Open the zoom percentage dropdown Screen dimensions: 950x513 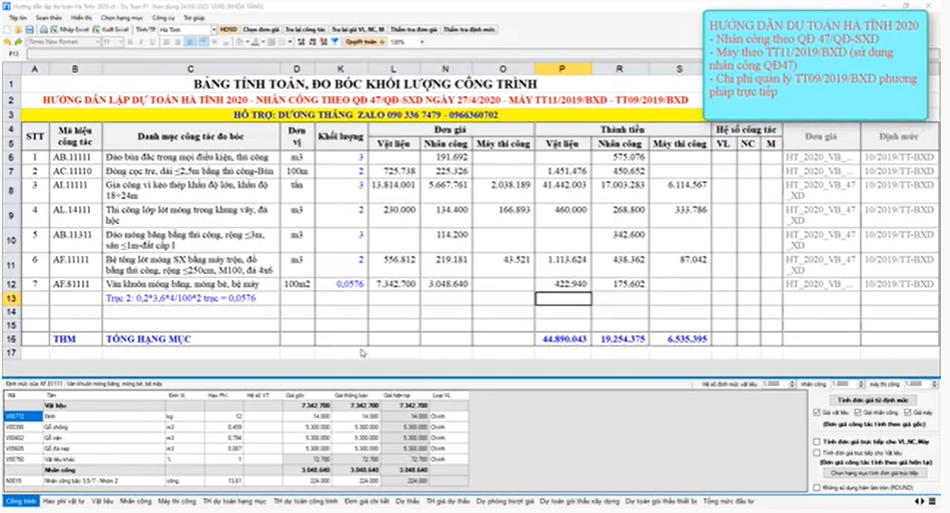[x=422, y=42]
